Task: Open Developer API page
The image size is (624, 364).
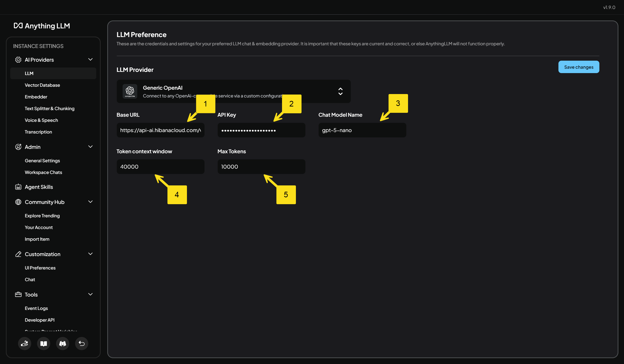Action: click(x=40, y=320)
